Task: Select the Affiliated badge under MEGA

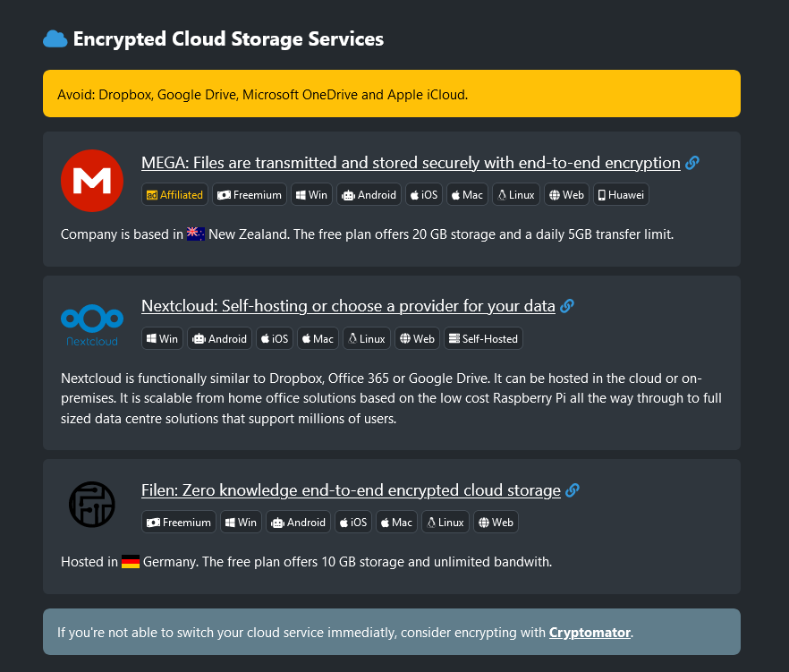Action: (x=175, y=195)
